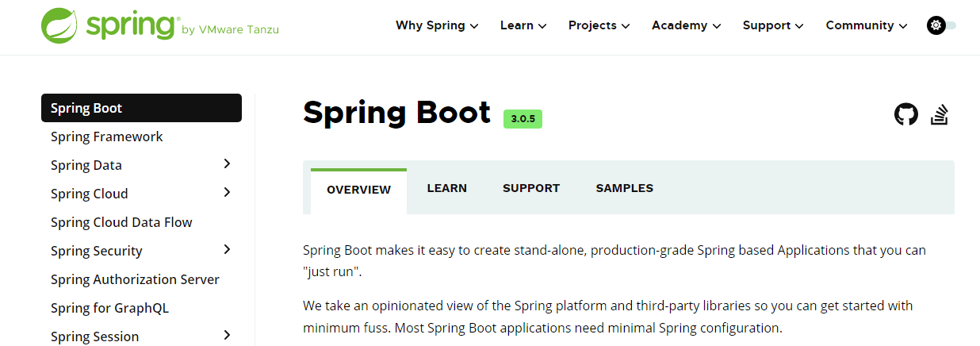The width and height of the screenshot is (980, 346).
Task: Click "by VMware Tanzu" text
Action: (230, 30)
